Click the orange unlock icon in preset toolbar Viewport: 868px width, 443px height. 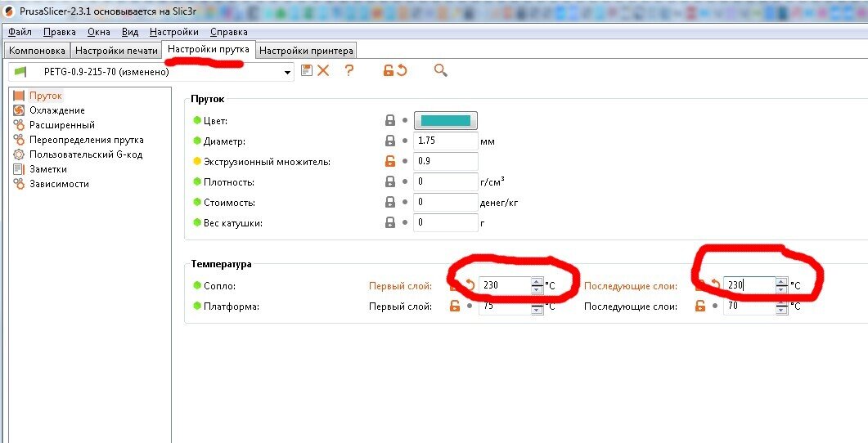point(389,70)
